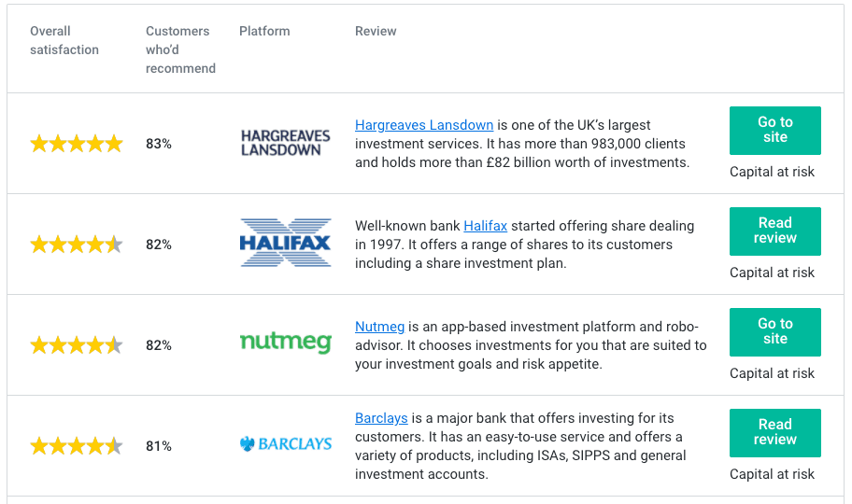Open the Barclays text link
Image resolution: width=852 pixels, height=504 pixels.
pos(382,418)
